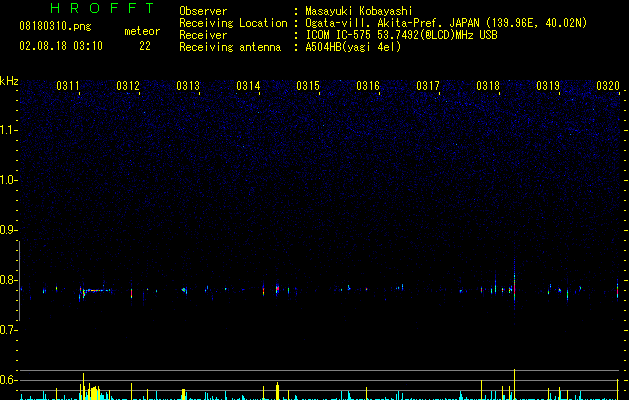
Task: Click the 0.9 kHz frequency label
Action: 8,230
